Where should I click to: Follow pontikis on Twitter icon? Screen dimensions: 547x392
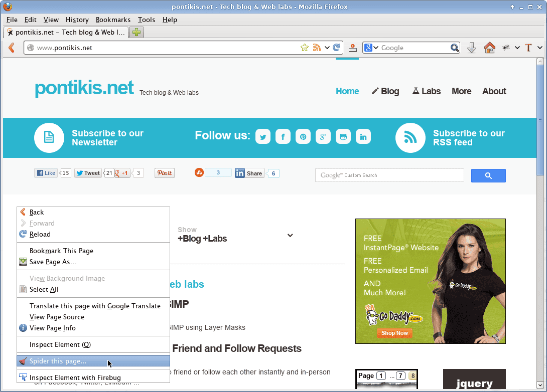click(x=263, y=136)
